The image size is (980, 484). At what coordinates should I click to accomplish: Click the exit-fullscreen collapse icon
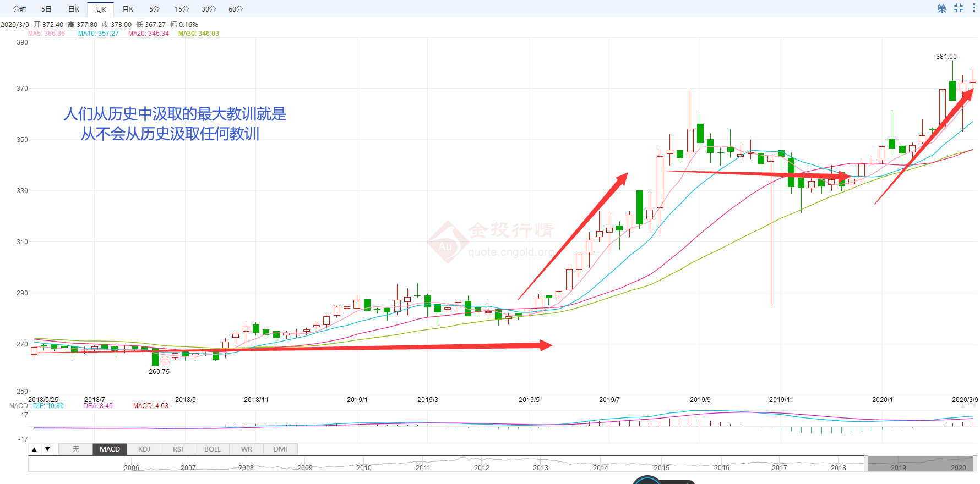[959, 8]
